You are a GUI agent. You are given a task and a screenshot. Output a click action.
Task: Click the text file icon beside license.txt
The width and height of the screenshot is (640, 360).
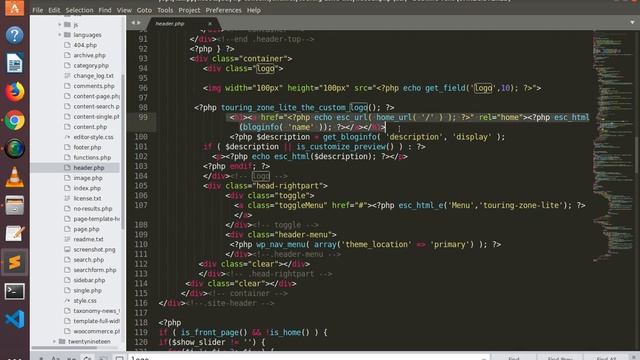(67, 198)
